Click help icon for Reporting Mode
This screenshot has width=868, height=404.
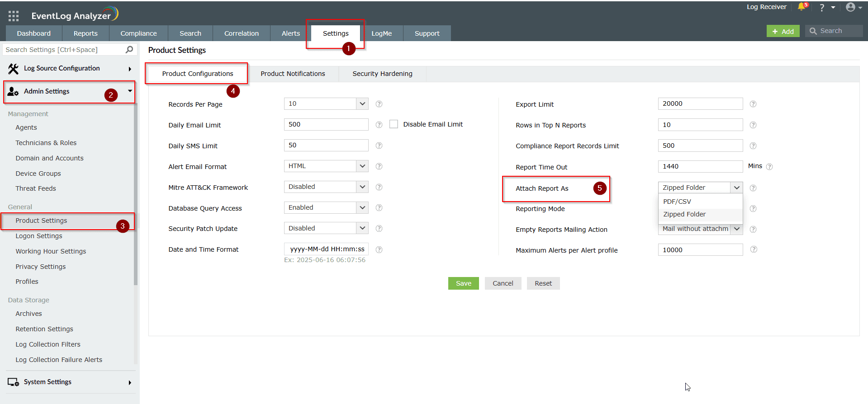[753, 209]
